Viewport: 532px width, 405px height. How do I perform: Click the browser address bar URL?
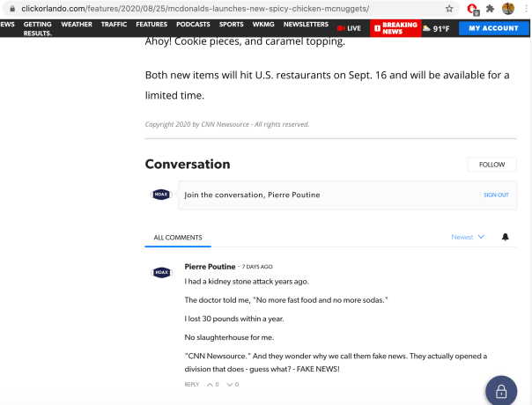(x=196, y=9)
